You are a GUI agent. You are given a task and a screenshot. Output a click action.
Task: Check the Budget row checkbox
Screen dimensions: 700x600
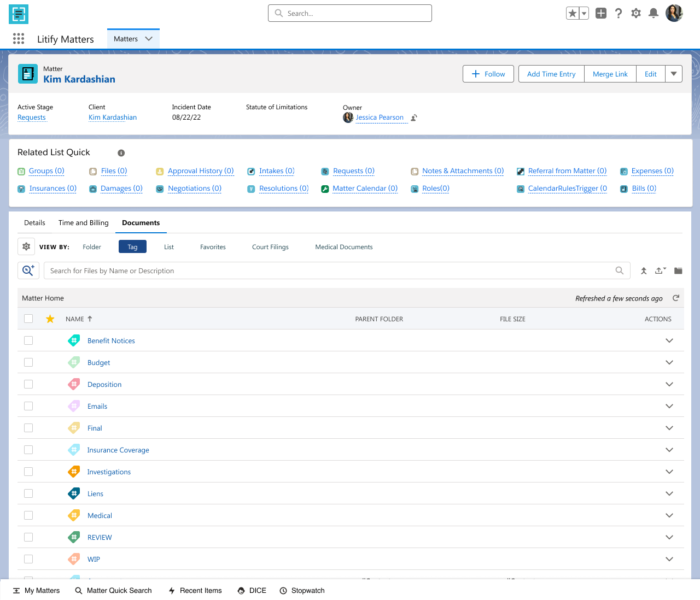(28, 362)
